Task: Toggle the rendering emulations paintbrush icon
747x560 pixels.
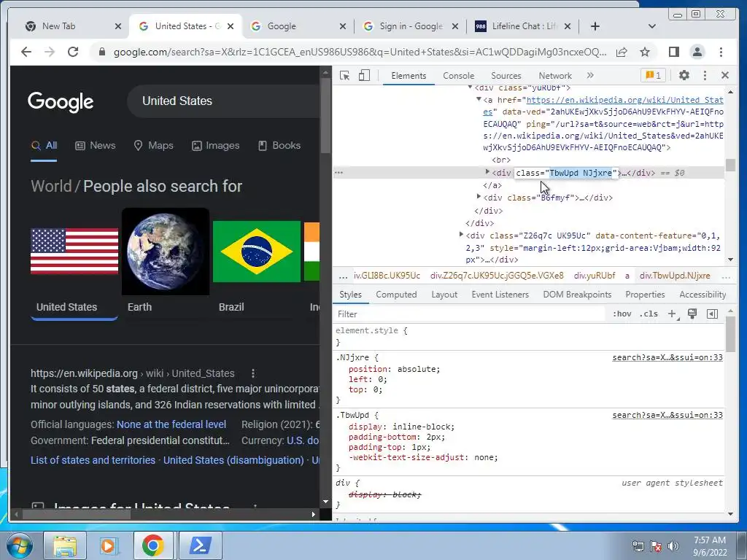Action: pyautogui.click(x=692, y=314)
